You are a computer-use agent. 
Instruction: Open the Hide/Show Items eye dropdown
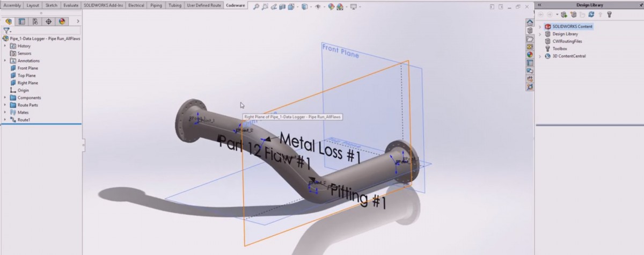[319, 7]
